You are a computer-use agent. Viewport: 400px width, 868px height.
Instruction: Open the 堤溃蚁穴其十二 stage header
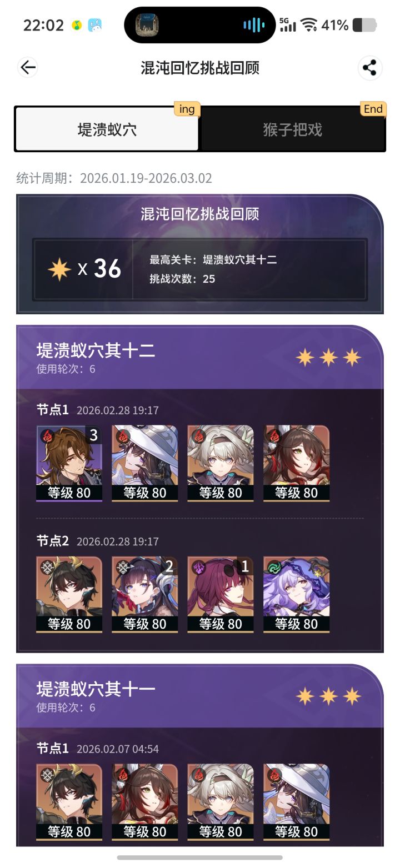[200, 357]
